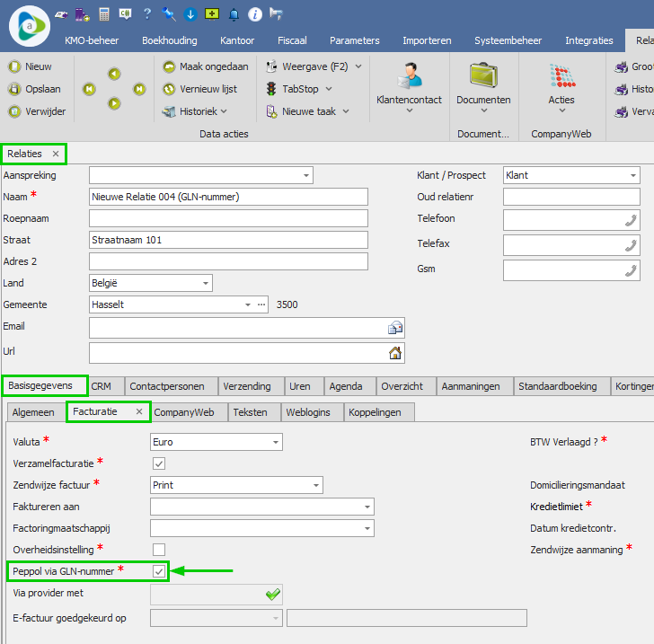Viewport: 654px width, 644px height.
Task: Save record with Opslaan icon
Action: (14, 89)
